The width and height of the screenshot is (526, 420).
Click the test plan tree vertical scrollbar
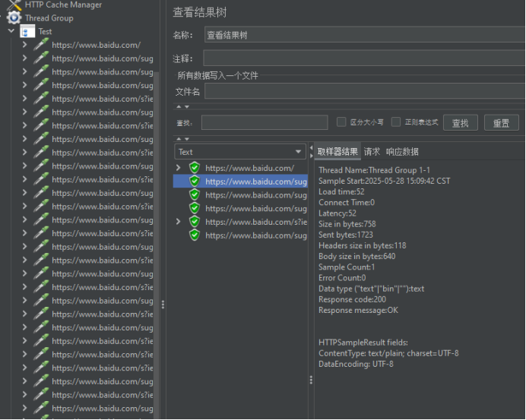click(156, 245)
